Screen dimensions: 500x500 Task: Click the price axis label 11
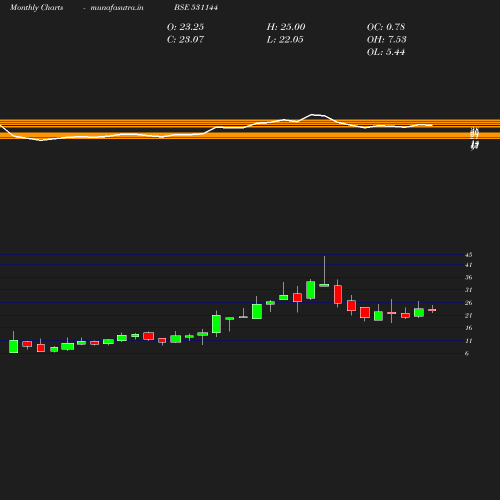(469, 341)
